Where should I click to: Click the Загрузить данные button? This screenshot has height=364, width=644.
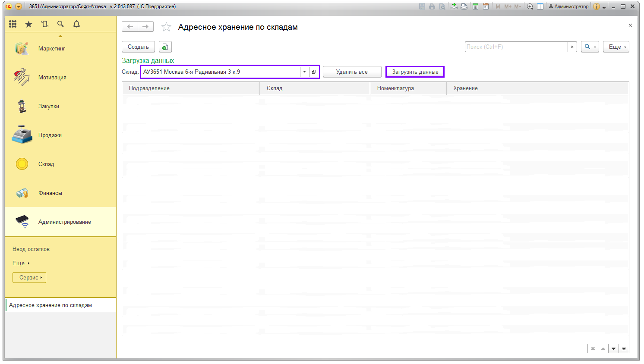coord(415,72)
